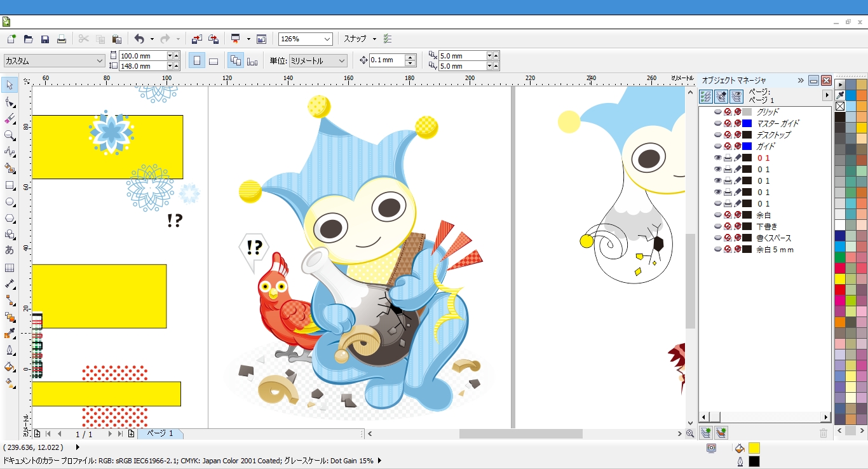This screenshot has width=868, height=469.
Task: Set page to landscape orientation
Action: [214, 61]
